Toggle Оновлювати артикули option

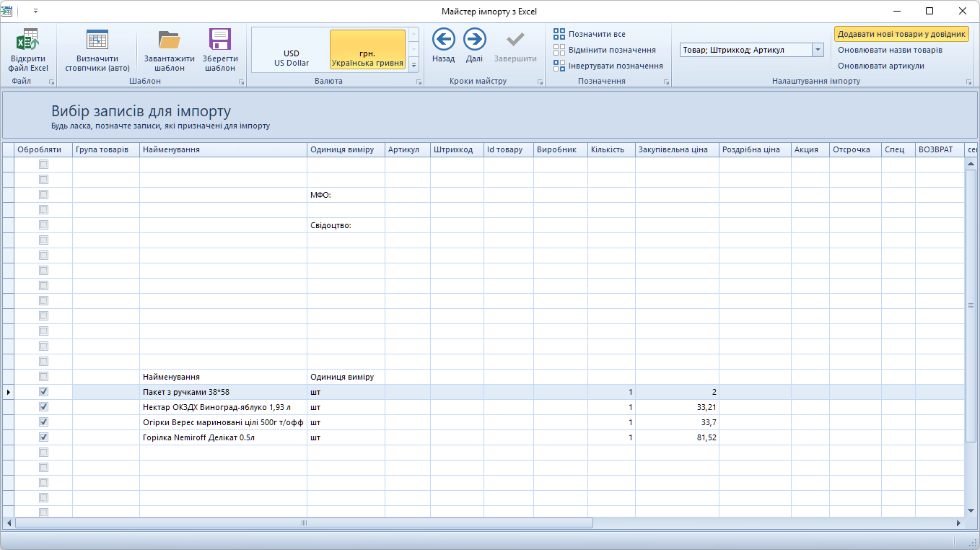(880, 66)
